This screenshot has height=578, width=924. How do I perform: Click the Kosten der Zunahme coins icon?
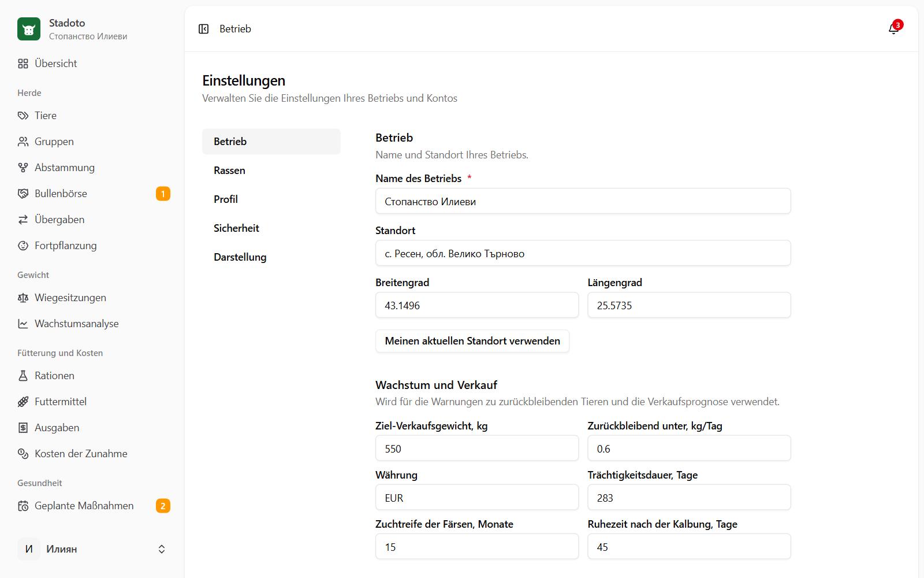(x=23, y=454)
